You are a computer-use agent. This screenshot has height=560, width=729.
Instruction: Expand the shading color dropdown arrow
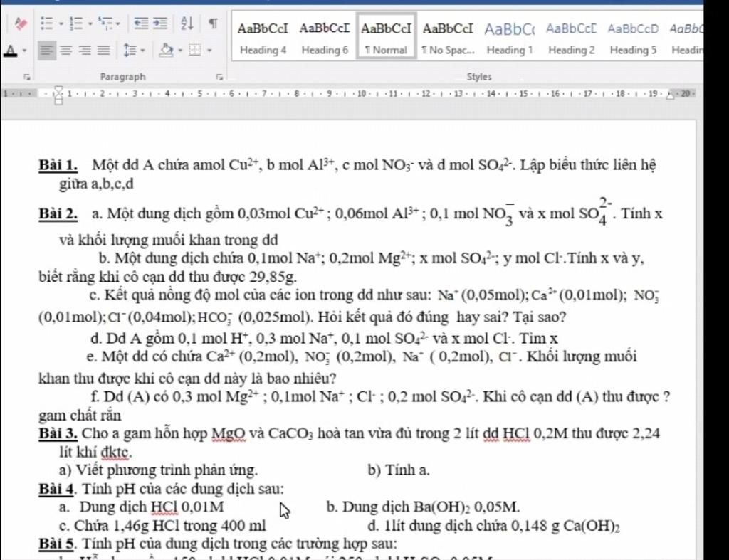[x=180, y=51]
